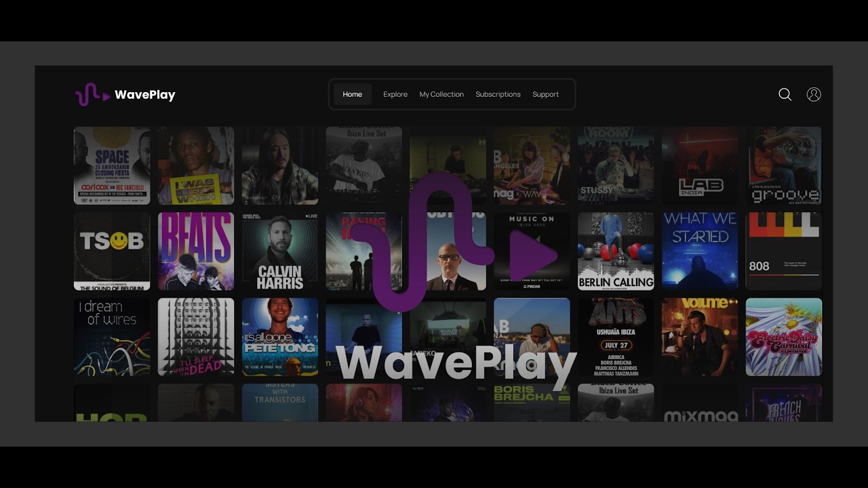Screen dimensions: 868x488
Task: Go to My Collection
Action: coord(441,94)
